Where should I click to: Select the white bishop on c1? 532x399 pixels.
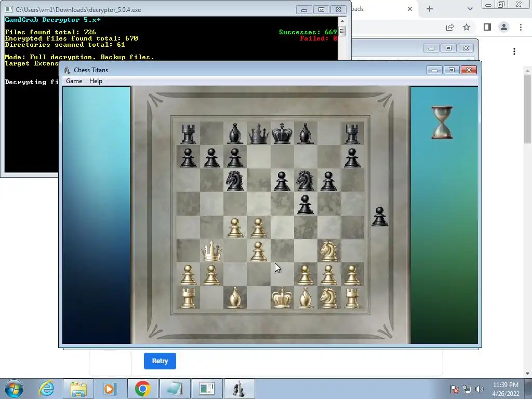(235, 298)
